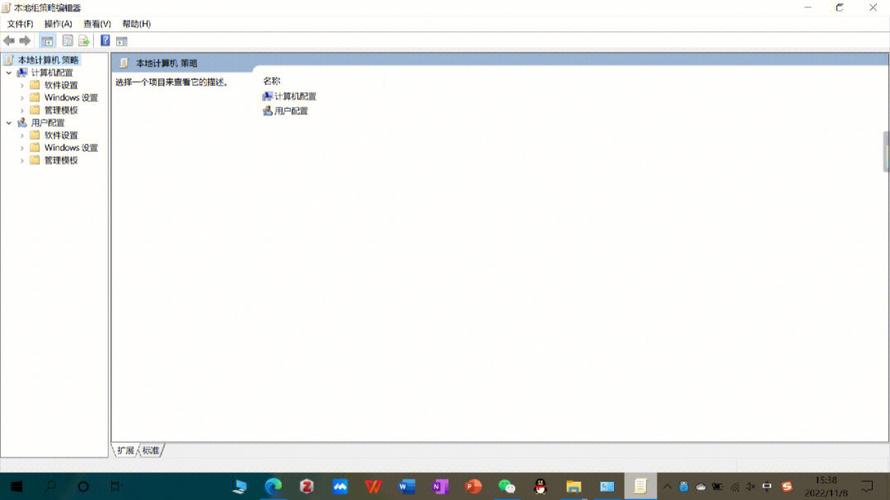Select 用户配置 item in right list
890x500 pixels.
click(x=286, y=111)
